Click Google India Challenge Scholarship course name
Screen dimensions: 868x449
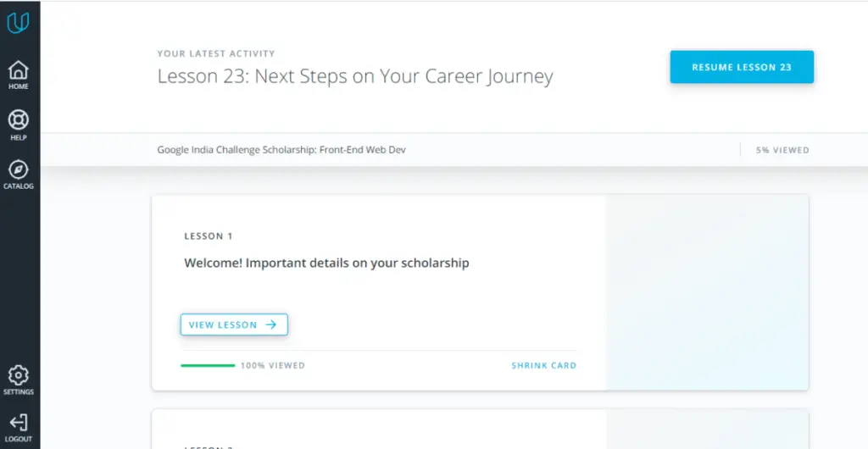(x=281, y=150)
